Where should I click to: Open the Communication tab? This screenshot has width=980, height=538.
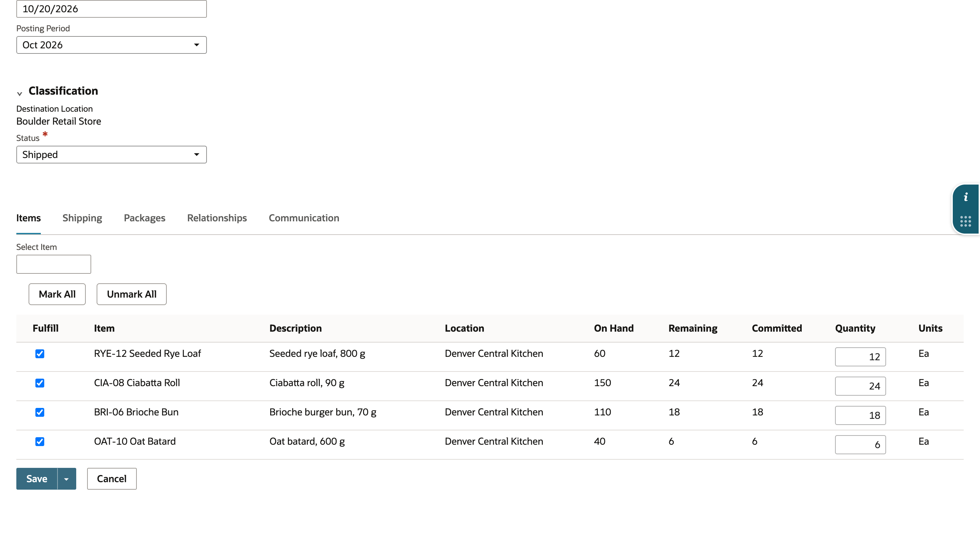tap(304, 218)
